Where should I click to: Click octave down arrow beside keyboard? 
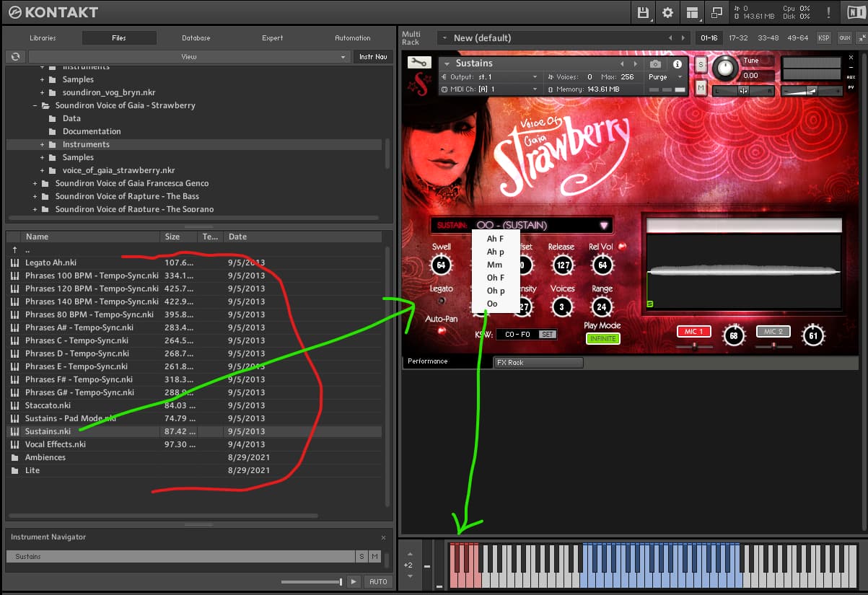[410, 576]
